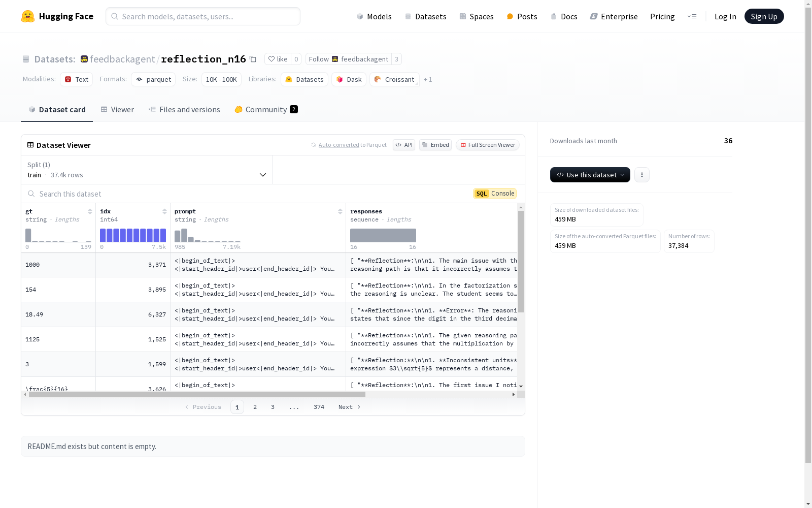812x508 pixels.
Task: Select the Text modality tag
Action: click(x=77, y=79)
